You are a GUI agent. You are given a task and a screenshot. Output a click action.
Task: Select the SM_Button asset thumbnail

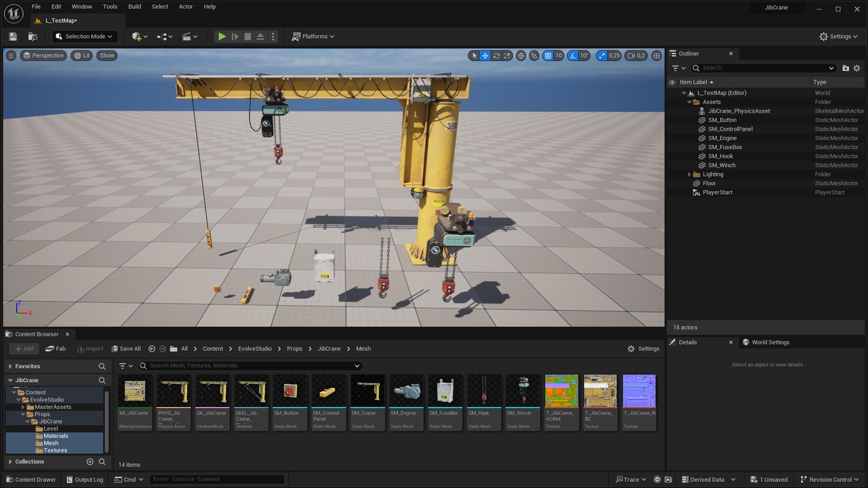click(x=290, y=402)
